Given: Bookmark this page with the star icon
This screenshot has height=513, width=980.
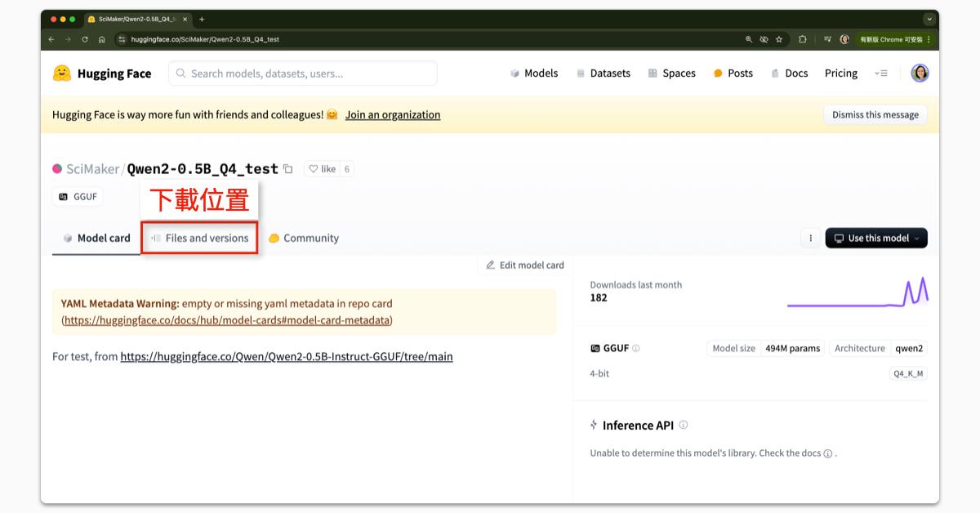Looking at the screenshot, I should (779, 39).
